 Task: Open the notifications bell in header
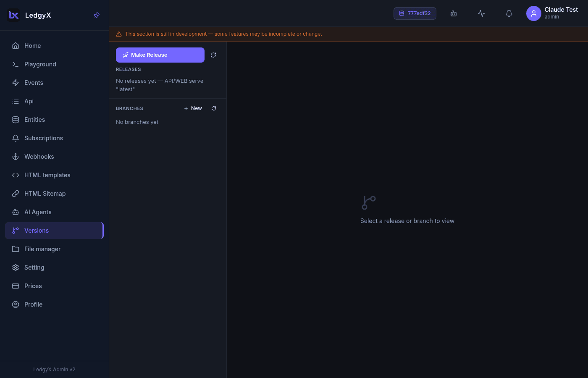509,13
